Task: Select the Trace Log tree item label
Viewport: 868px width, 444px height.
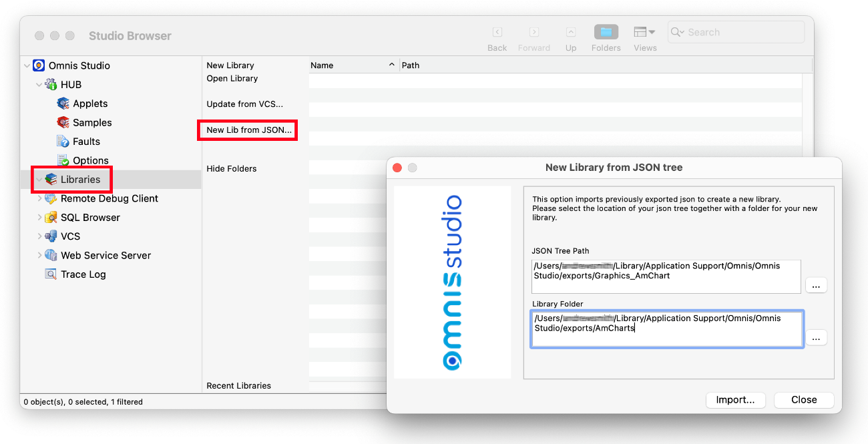Action: (83, 274)
